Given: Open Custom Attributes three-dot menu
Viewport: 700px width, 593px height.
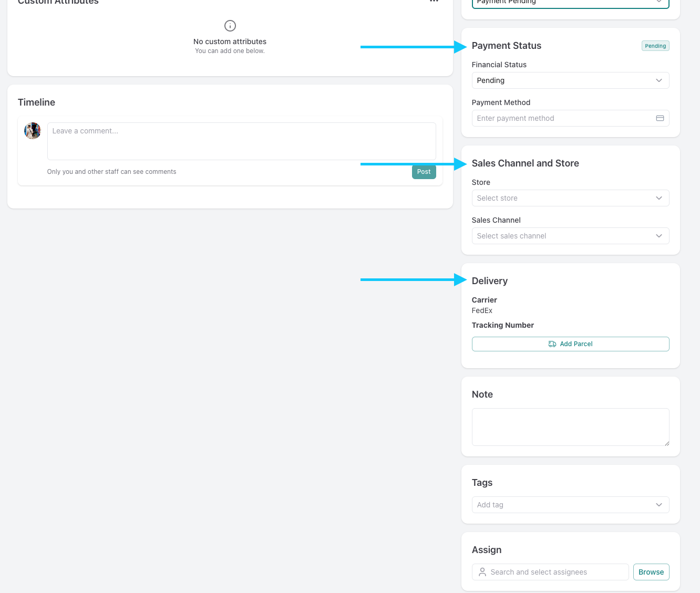Looking at the screenshot, I should click(x=434, y=2).
